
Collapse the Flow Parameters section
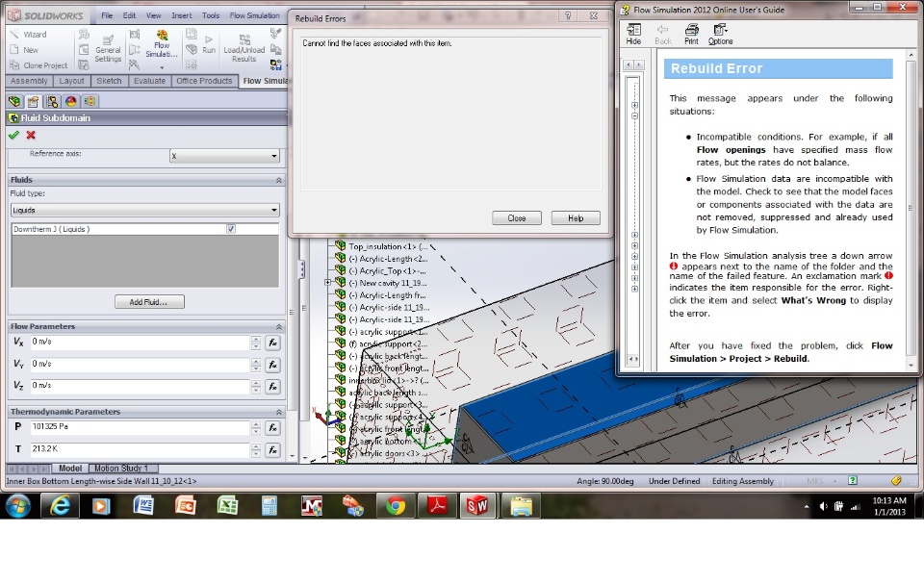coord(279,326)
